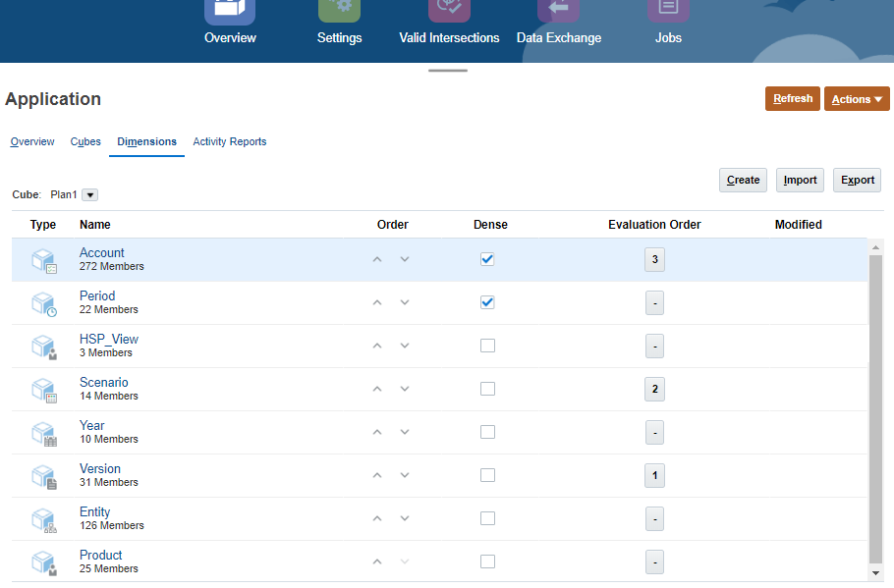Switch to the Cubes tab
This screenshot has width=894, height=588.
tap(85, 141)
